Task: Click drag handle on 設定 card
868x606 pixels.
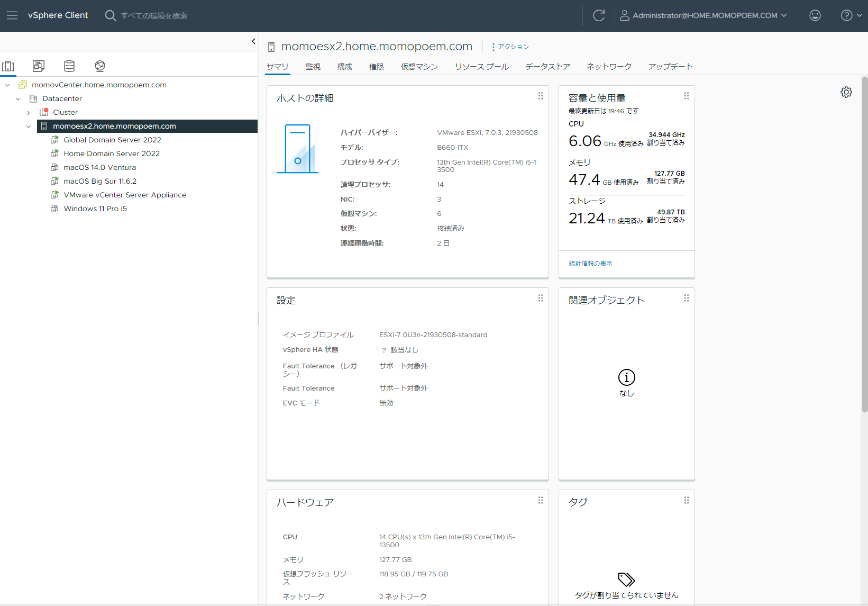Action: [541, 298]
